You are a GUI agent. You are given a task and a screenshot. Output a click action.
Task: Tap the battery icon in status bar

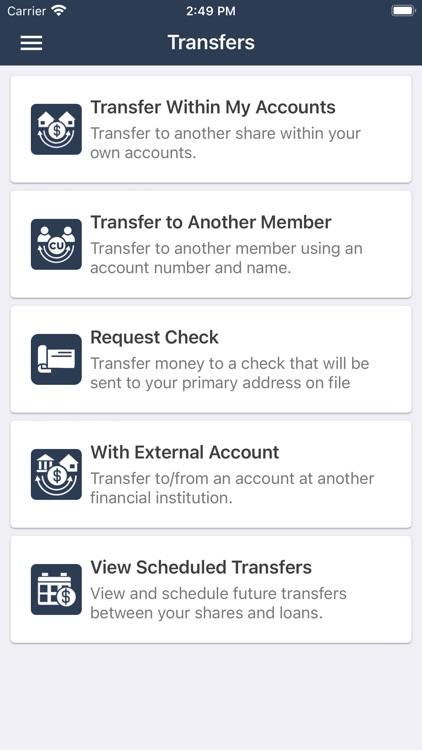tap(403, 11)
